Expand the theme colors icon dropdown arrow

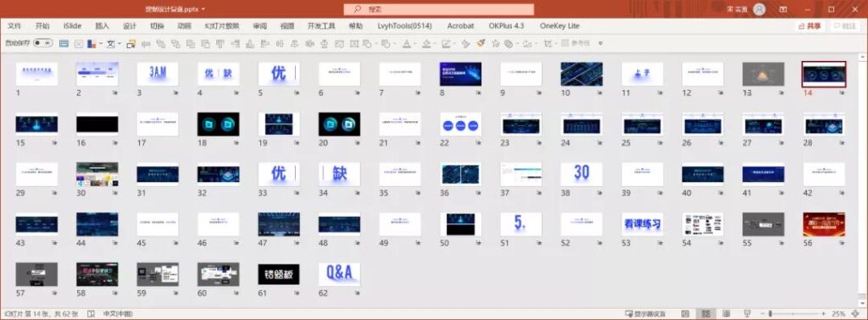[101, 43]
